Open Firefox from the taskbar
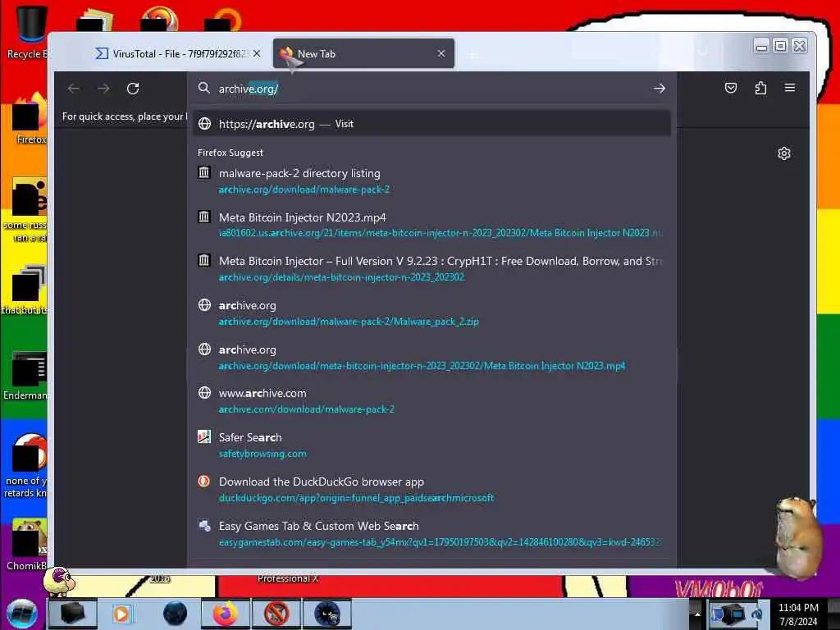Screen dimensions: 840x630 [226, 614]
